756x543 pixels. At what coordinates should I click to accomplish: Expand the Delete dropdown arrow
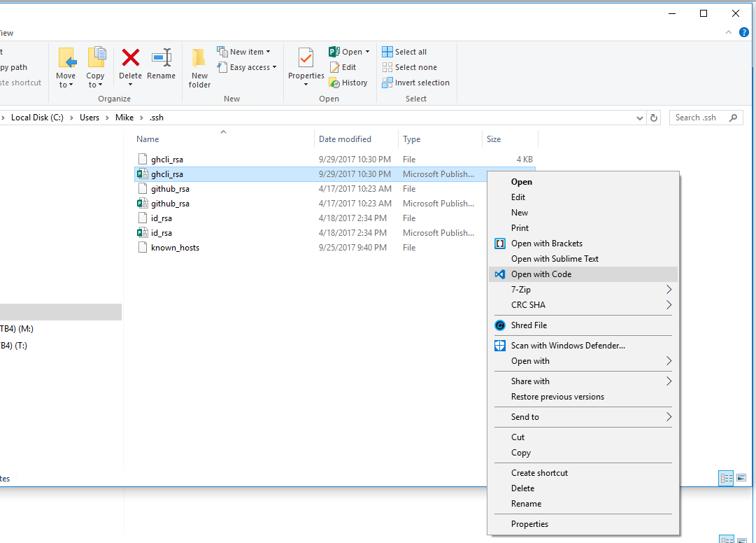(130, 85)
